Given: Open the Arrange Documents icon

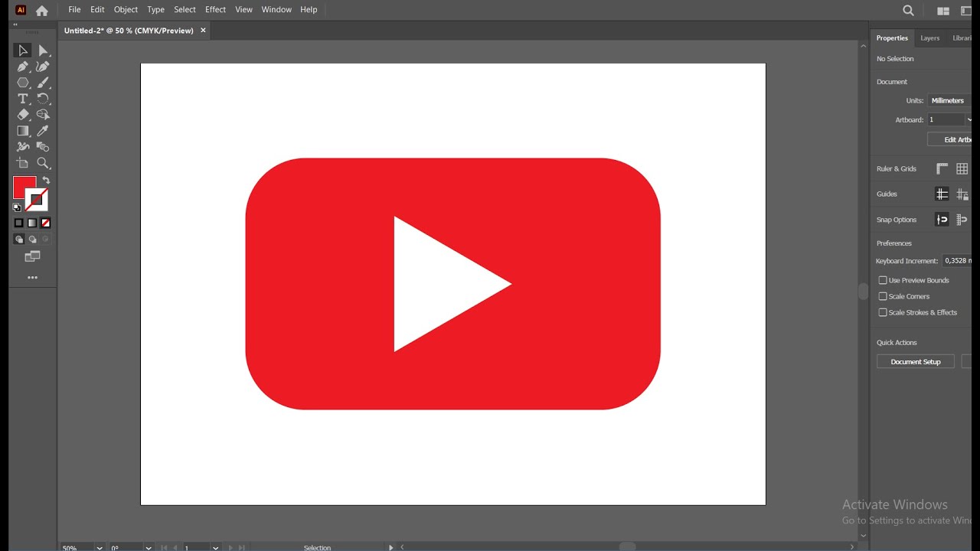Looking at the screenshot, I should point(943,11).
